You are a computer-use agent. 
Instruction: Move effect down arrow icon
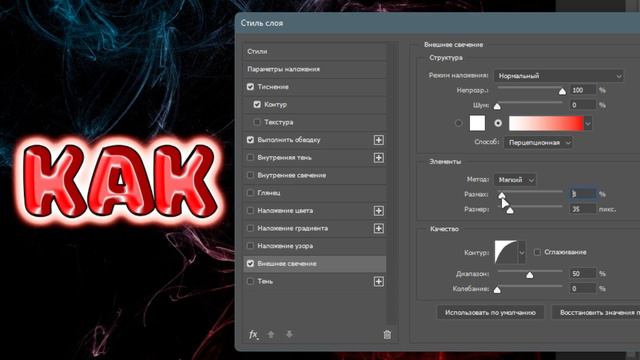click(289, 335)
